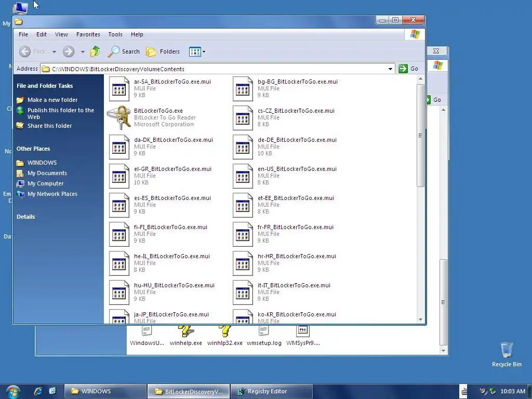
Task: Click the Back arrow button
Action: click(25, 51)
